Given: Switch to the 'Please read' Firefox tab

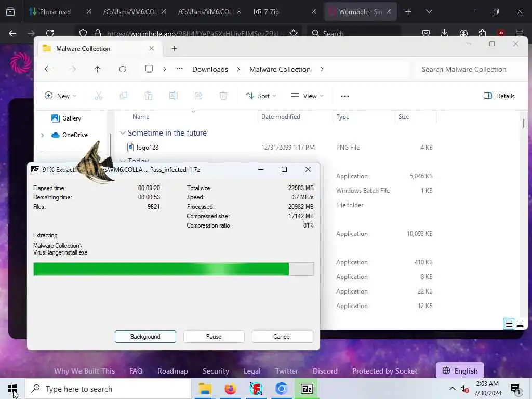Looking at the screenshot, I should [55, 12].
